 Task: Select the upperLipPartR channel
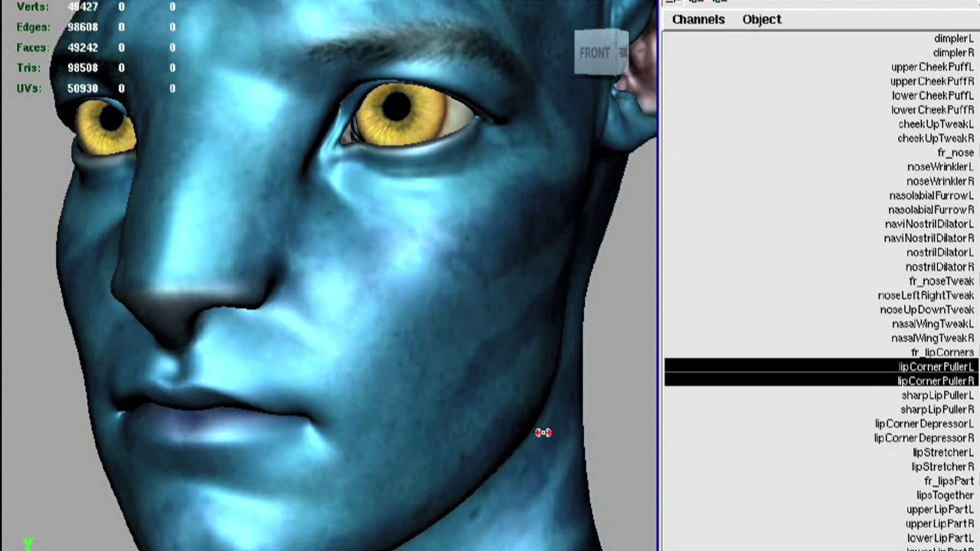939,524
